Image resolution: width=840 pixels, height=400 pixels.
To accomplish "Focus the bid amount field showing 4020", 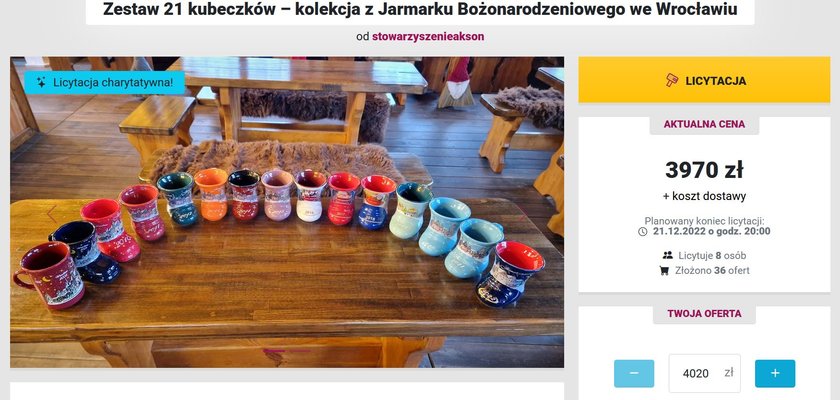I will click(704, 373).
